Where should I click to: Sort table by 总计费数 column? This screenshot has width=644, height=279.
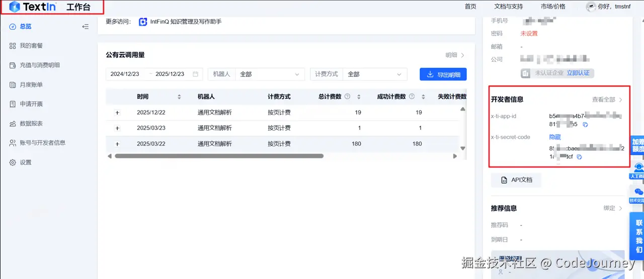359,97
